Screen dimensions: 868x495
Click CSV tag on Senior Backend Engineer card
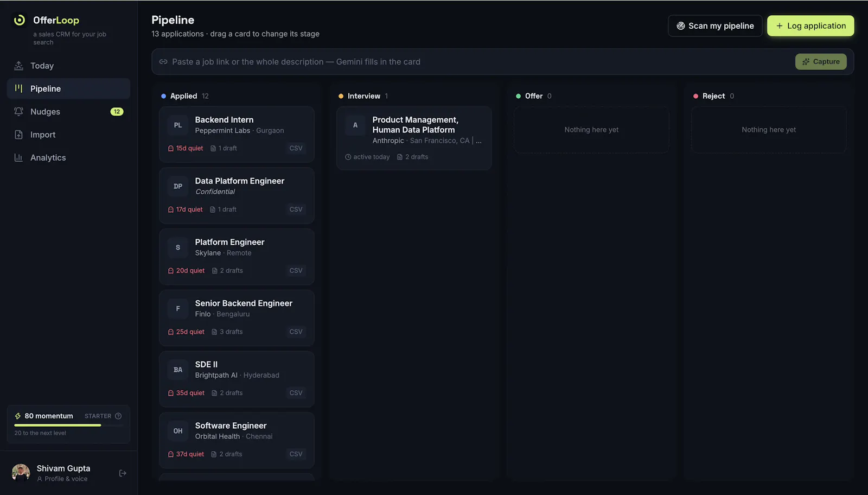(296, 332)
